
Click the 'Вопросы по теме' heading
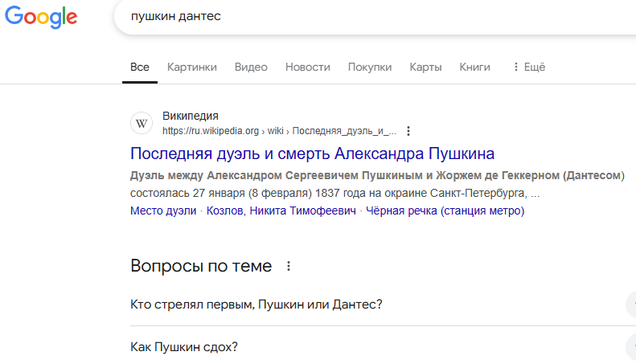click(x=201, y=266)
